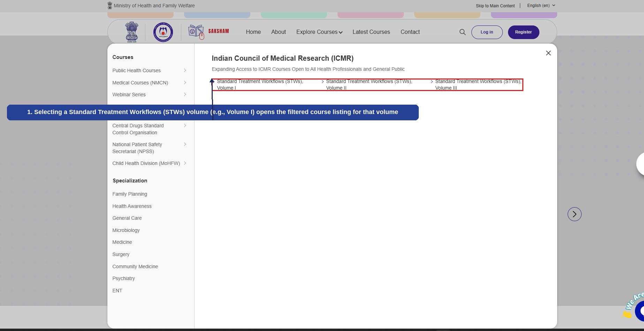Expand Child Health Division (MoHFW) chevron
This screenshot has width=644, height=331.
185,163
